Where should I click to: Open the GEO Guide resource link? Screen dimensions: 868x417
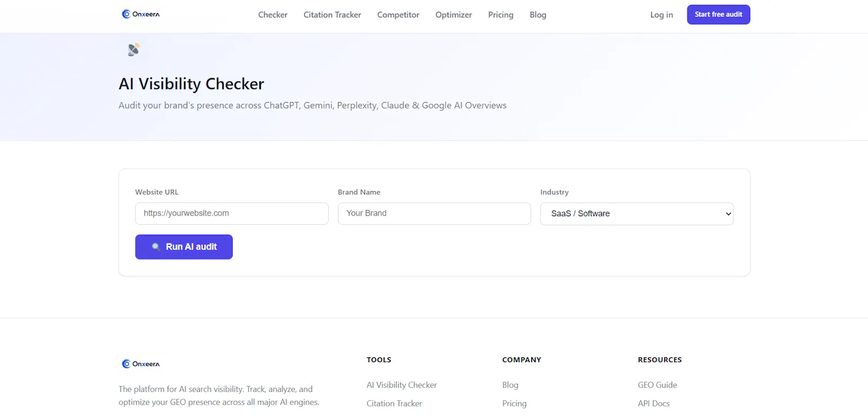(658, 385)
